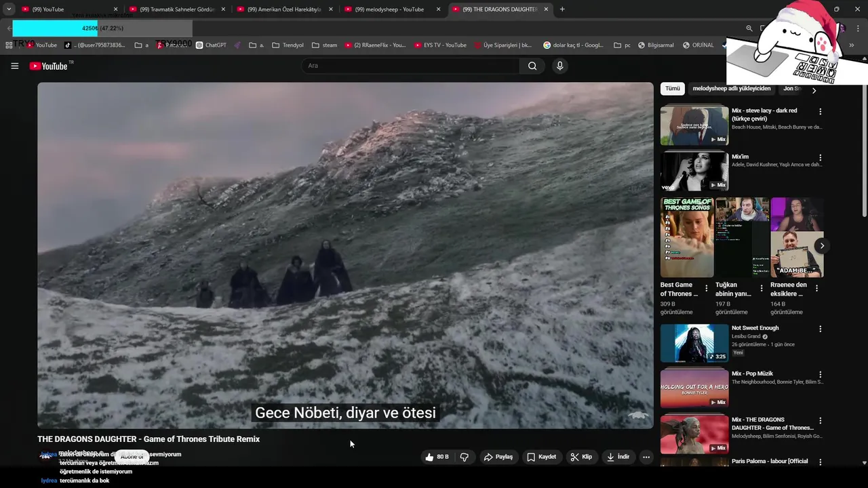Screen dimensions: 868x488
Task: Show the next filter chips arrow
Action: pyautogui.click(x=814, y=90)
